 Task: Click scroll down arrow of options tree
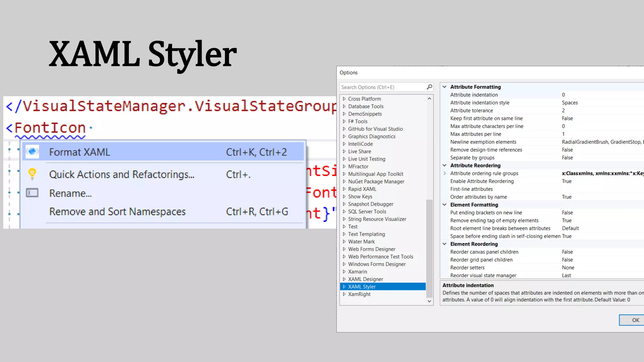tap(429, 301)
